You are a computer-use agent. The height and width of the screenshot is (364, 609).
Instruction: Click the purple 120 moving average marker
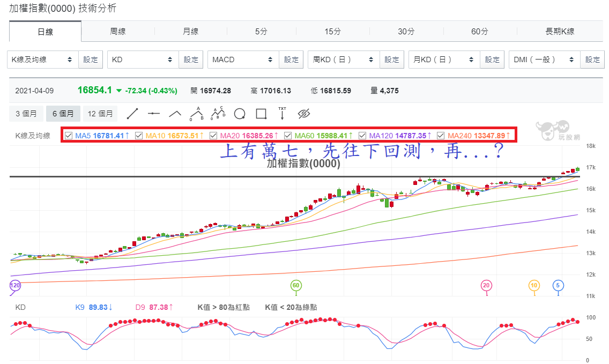(15, 286)
